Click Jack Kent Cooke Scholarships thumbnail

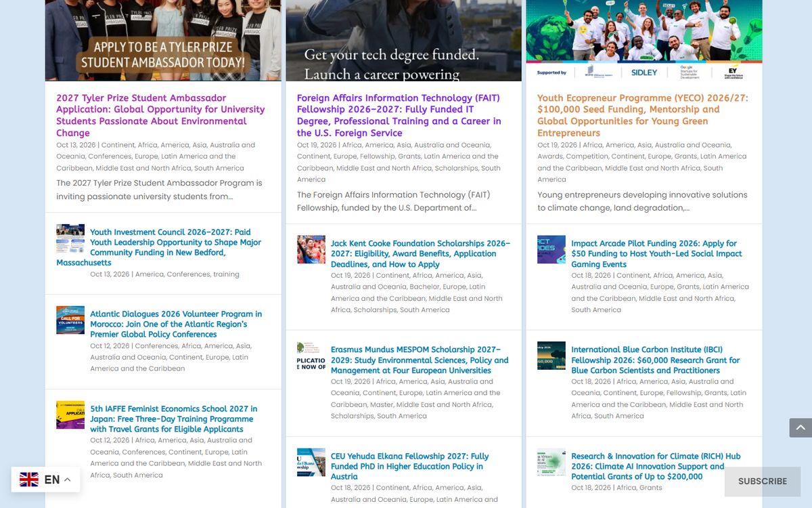pos(311,249)
